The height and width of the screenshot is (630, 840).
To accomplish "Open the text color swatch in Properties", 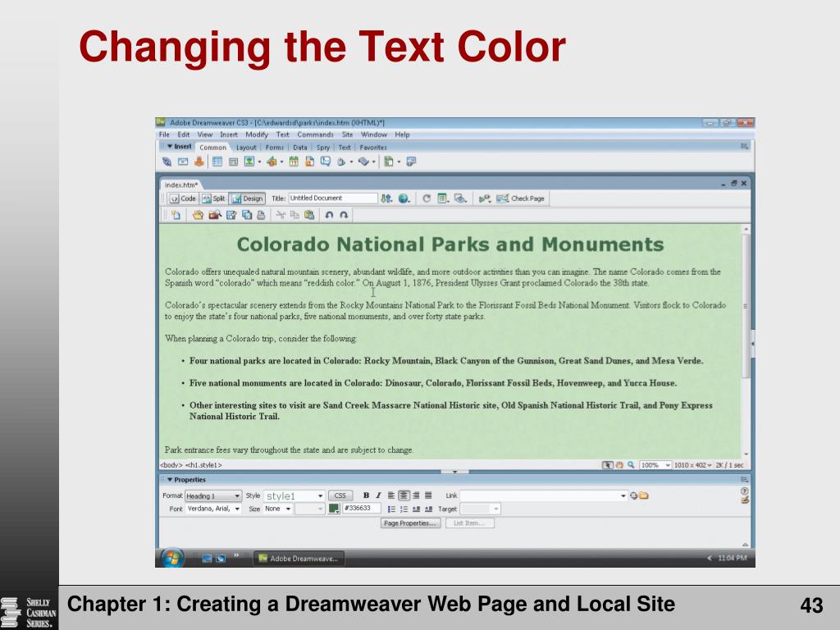I will [334, 509].
